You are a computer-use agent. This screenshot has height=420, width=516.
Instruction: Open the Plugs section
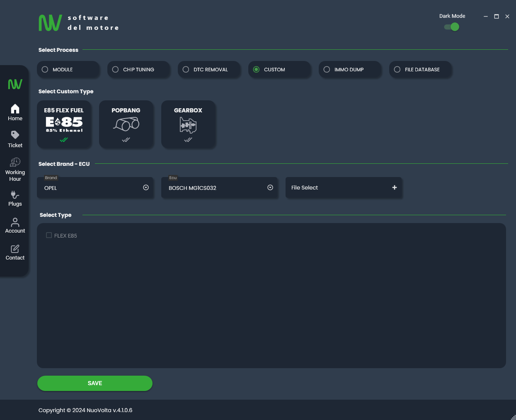(15, 198)
